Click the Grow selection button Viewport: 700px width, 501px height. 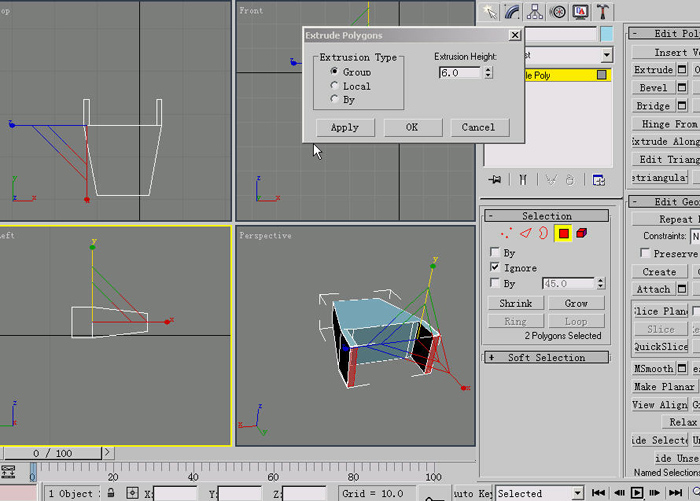point(576,303)
